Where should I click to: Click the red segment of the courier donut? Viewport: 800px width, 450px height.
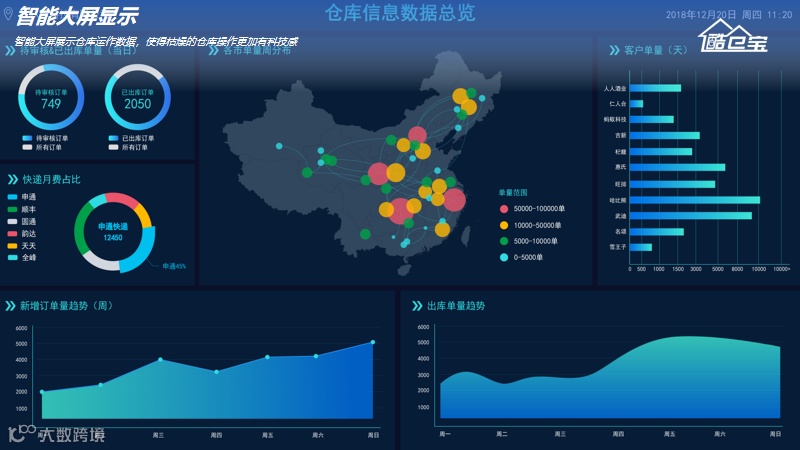122,199
